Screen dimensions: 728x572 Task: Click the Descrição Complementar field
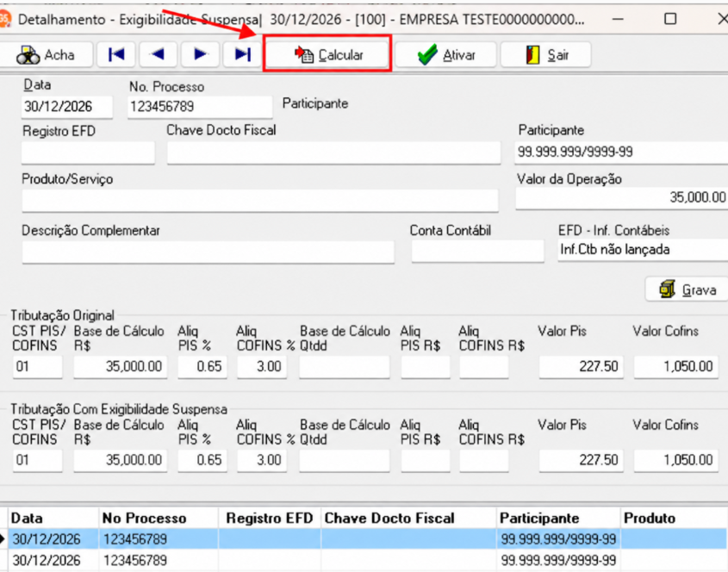click(208, 252)
